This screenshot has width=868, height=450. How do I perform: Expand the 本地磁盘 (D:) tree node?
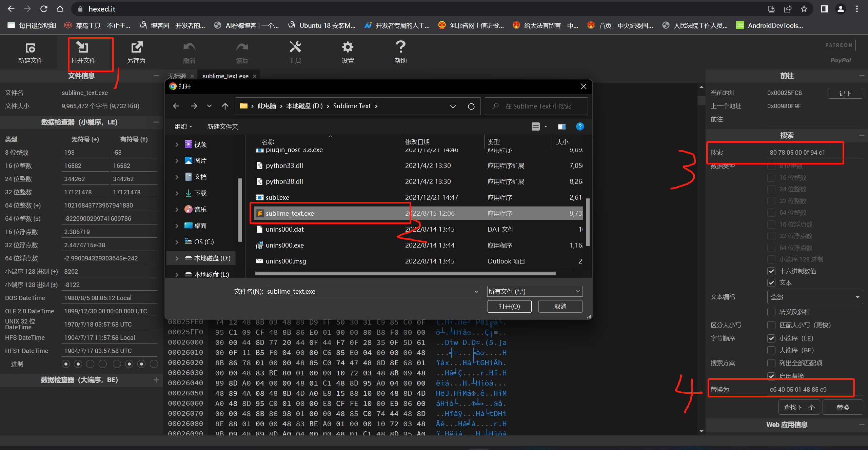[177, 258]
